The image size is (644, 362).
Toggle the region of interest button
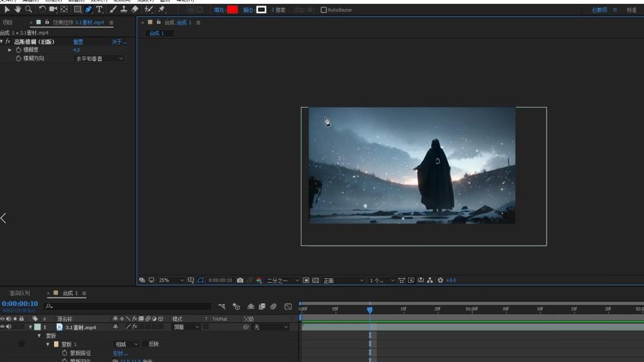point(306,280)
